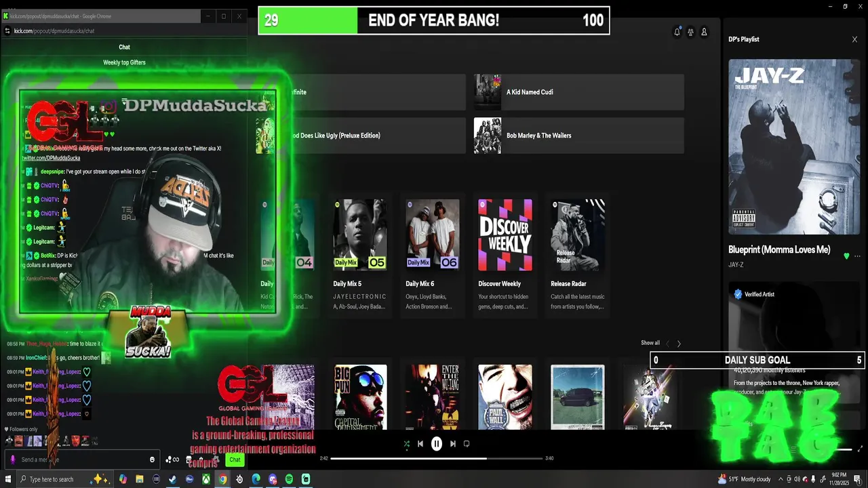Click the Followers only chat notice

pyautogui.click(x=22, y=429)
